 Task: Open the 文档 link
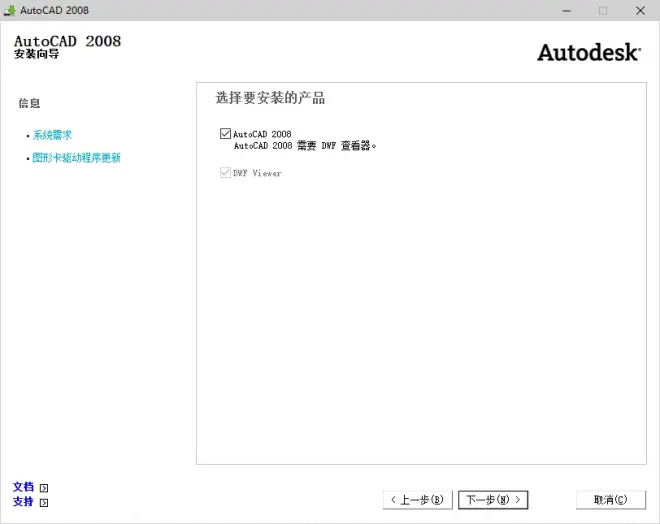[23, 487]
